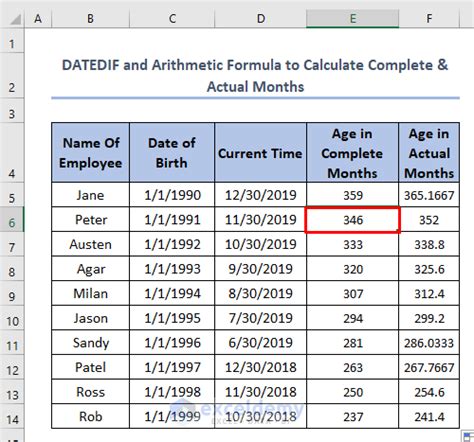Click birth date 1/1/1994
474x442 pixels.
click(x=172, y=293)
